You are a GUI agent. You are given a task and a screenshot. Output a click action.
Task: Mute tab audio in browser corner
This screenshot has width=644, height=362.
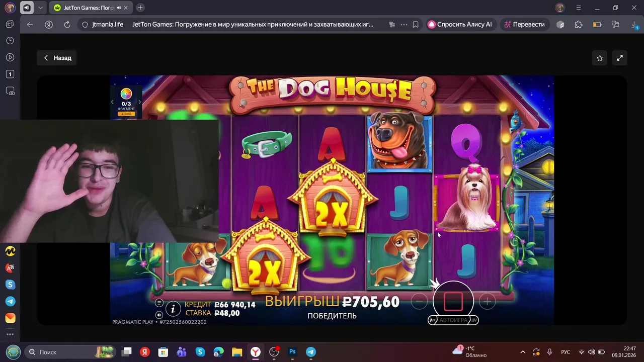point(27,8)
